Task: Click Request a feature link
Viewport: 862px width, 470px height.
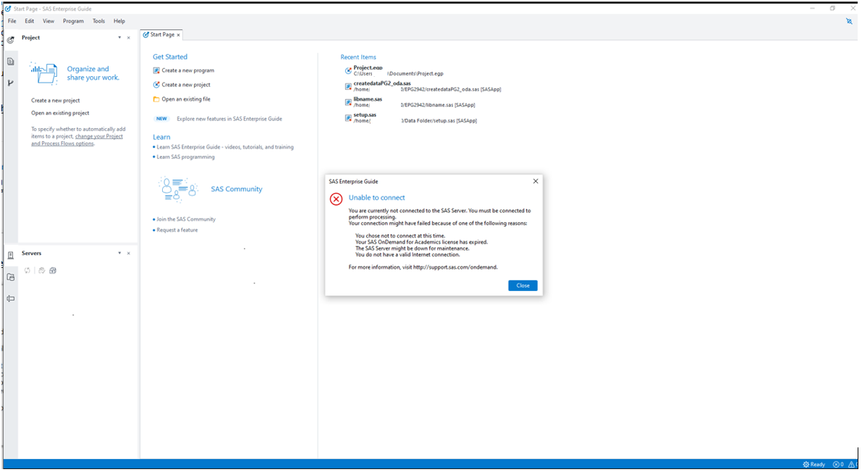Action: coord(177,230)
